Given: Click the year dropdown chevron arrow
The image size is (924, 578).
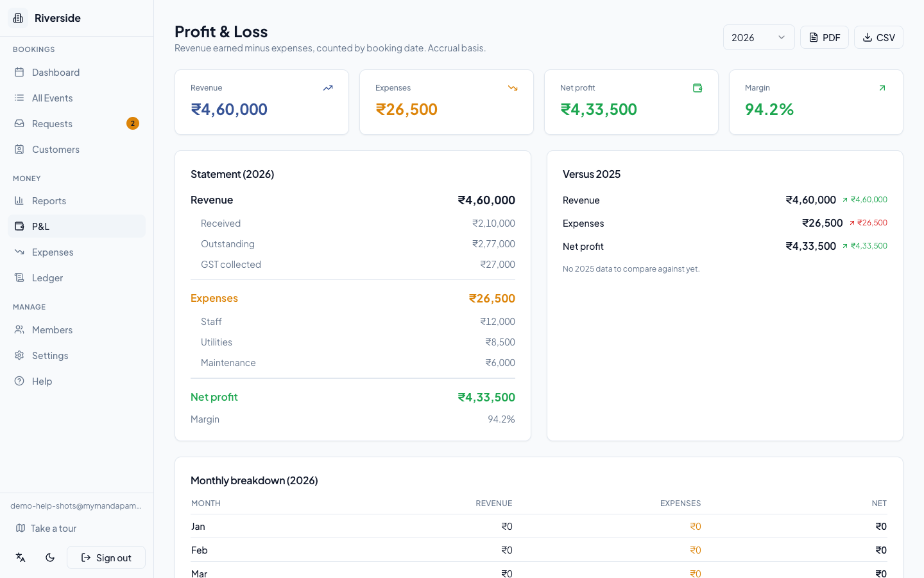Looking at the screenshot, I should pos(782,37).
